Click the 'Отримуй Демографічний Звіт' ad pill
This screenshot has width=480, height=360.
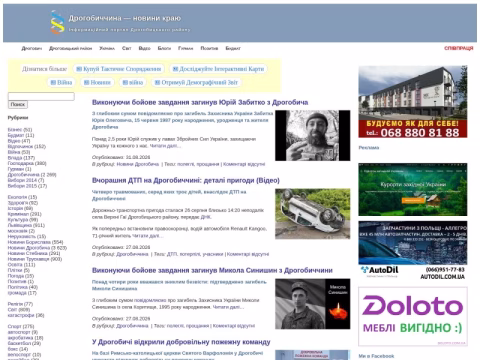(196, 82)
